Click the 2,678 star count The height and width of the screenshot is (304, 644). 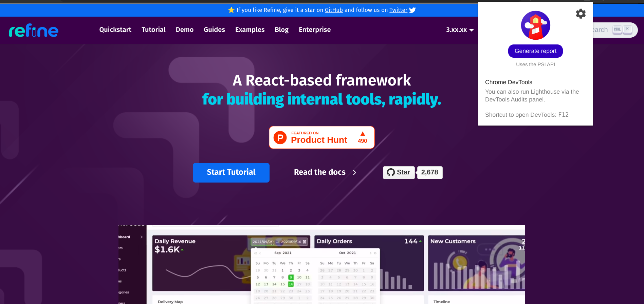429,172
